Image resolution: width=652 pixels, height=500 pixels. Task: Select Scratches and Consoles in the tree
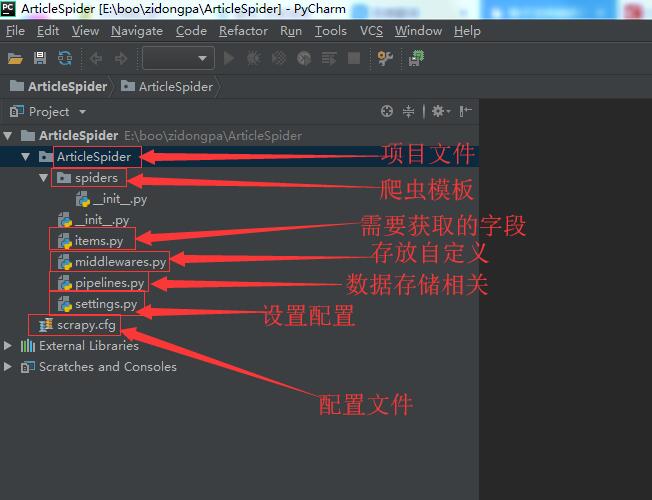[x=99, y=367]
